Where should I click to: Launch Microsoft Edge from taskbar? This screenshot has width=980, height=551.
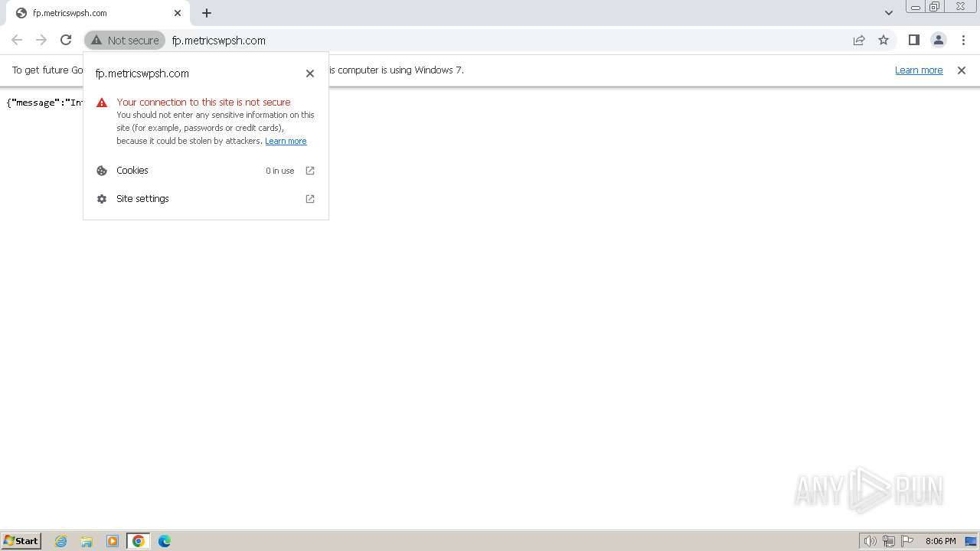pos(165,541)
